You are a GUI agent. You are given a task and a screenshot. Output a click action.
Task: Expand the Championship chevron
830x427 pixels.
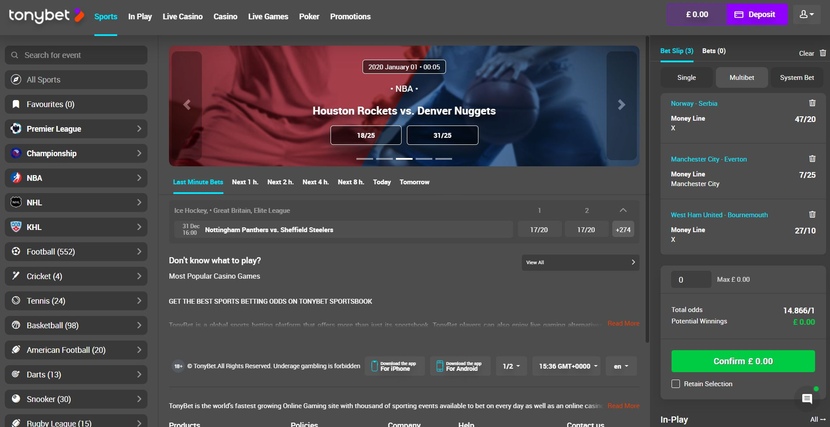pyautogui.click(x=139, y=153)
